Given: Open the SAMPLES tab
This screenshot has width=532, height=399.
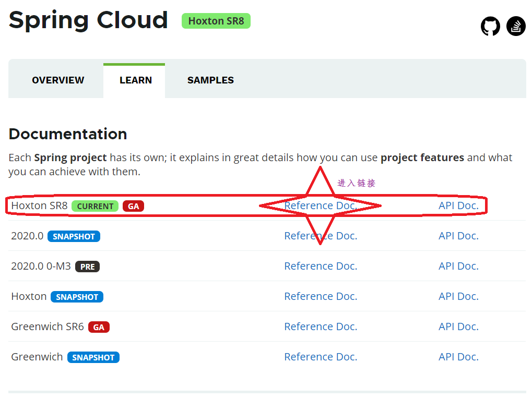Looking at the screenshot, I should (210, 80).
